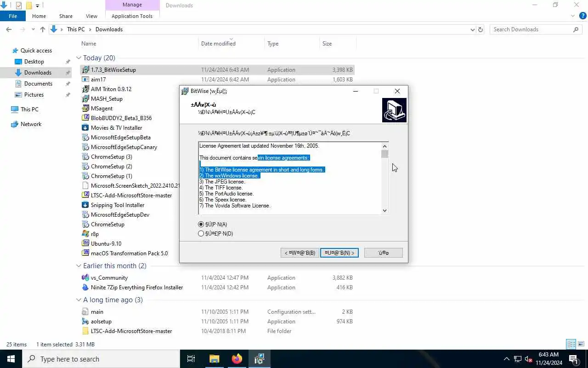
Task: Open Documents in navigation pane
Action: pos(38,84)
